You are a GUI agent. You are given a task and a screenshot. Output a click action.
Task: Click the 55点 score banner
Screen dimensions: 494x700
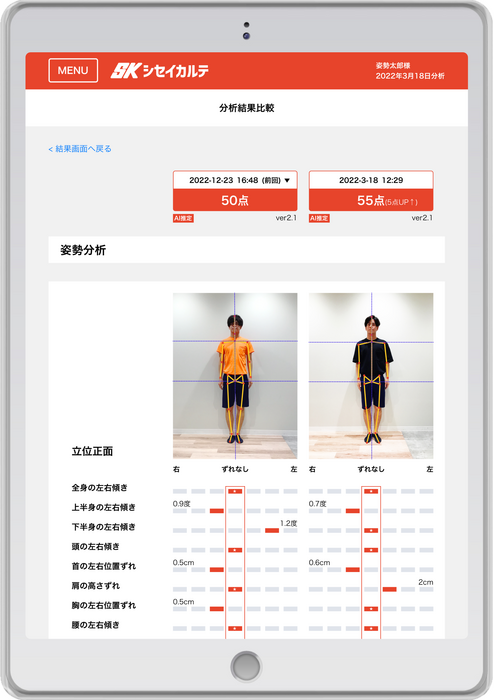click(371, 200)
